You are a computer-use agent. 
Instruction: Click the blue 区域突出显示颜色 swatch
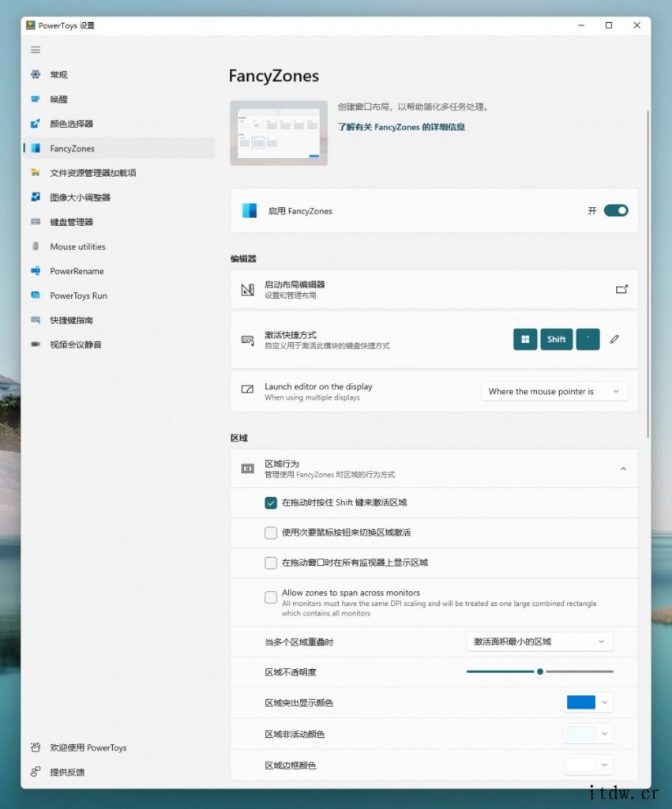(580, 702)
